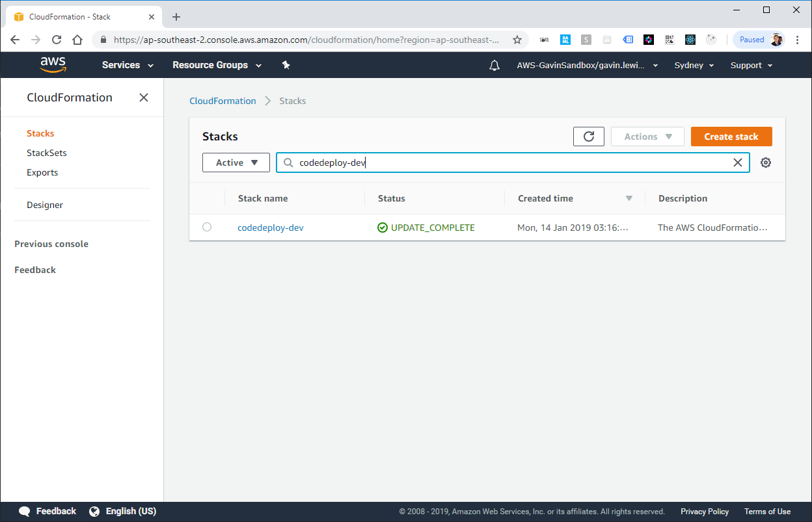Click the gray S extension icon
The height and width of the screenshot is (522, 812).
pos(586,40)
